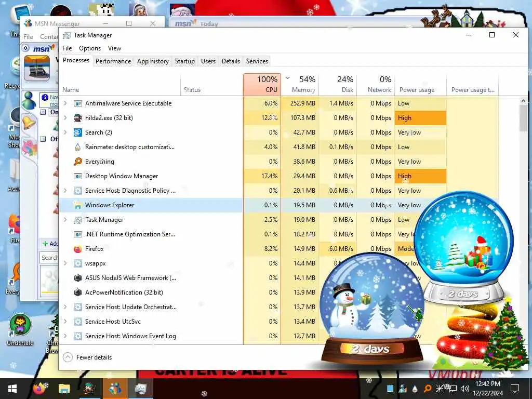Expand Service Host: UtcSvc row
The height and width of the screenshot is (399, 532).
tap(65, 322)
